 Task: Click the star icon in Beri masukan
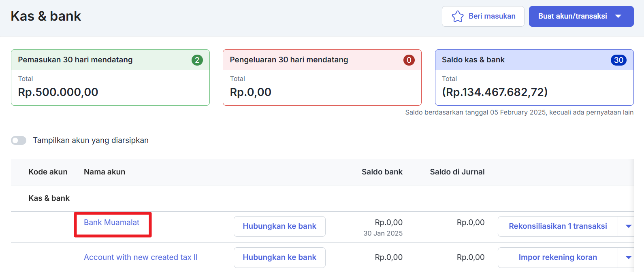458,16
